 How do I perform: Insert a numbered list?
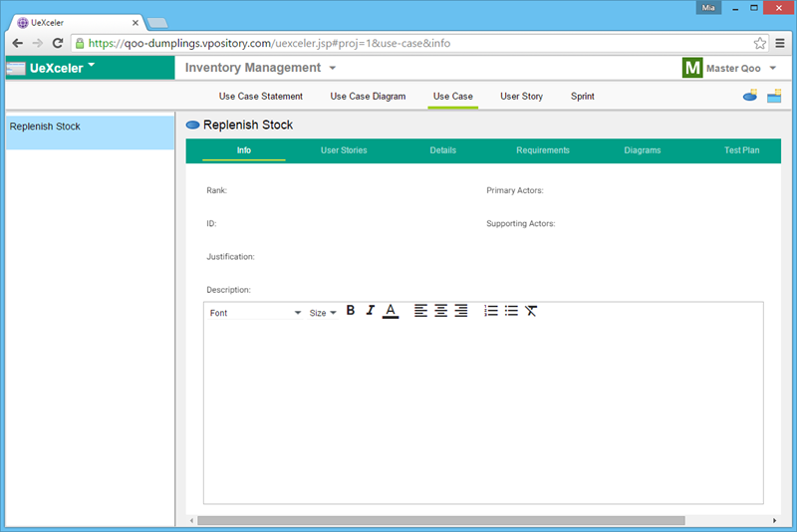491,311
